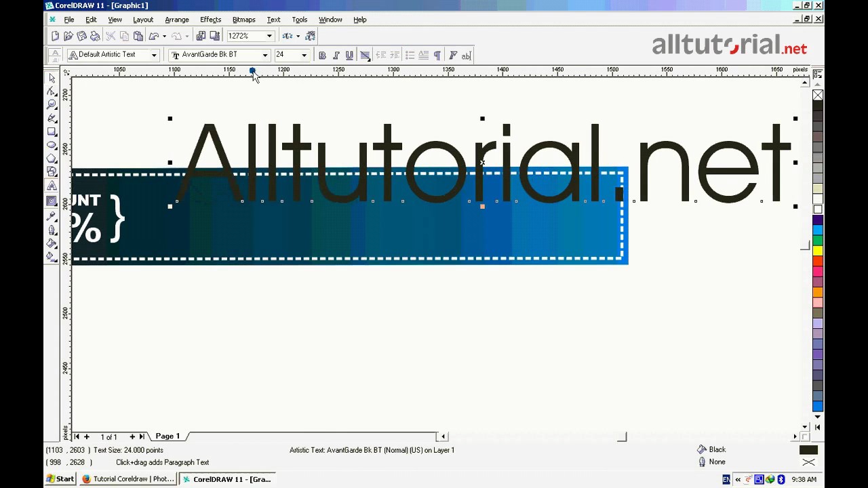
Task: Click the Print icon in the toolbar
Action: click(x=96, y=36)
